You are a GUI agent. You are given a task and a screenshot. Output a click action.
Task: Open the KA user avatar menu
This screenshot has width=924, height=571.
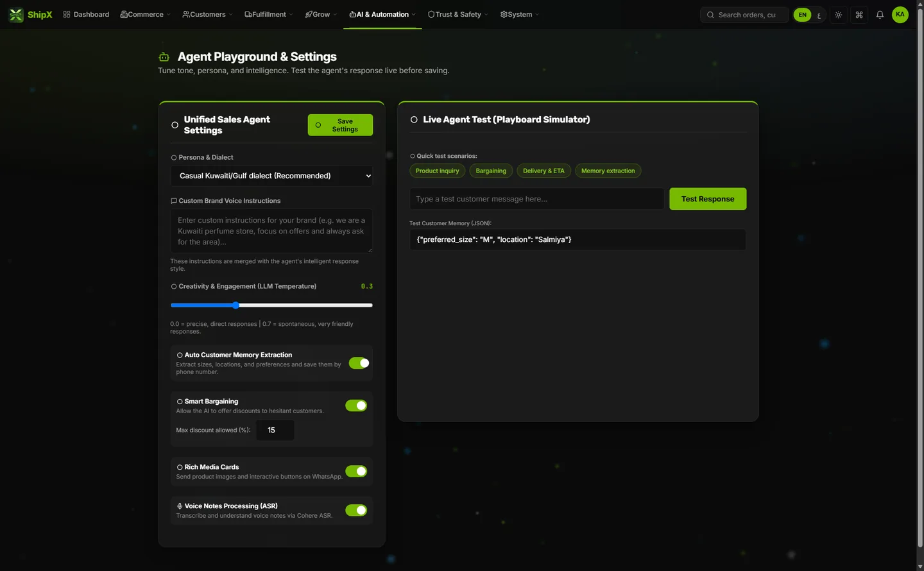tap(900, 15)
